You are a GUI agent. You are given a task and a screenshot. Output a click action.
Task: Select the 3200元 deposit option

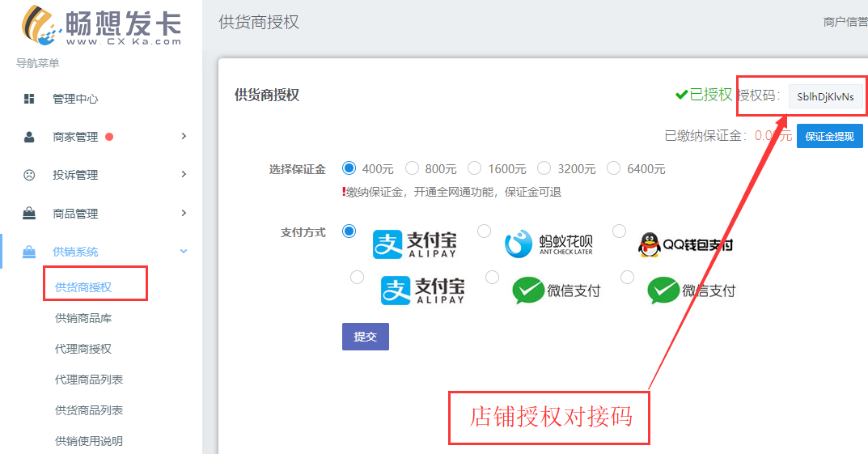[x=544, y=168]
